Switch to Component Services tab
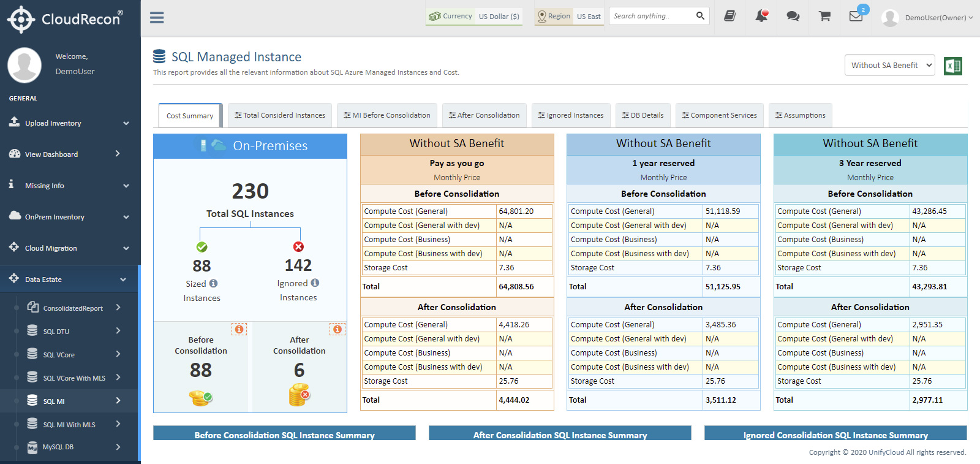 pyautogui.click(x=720, y=115)
